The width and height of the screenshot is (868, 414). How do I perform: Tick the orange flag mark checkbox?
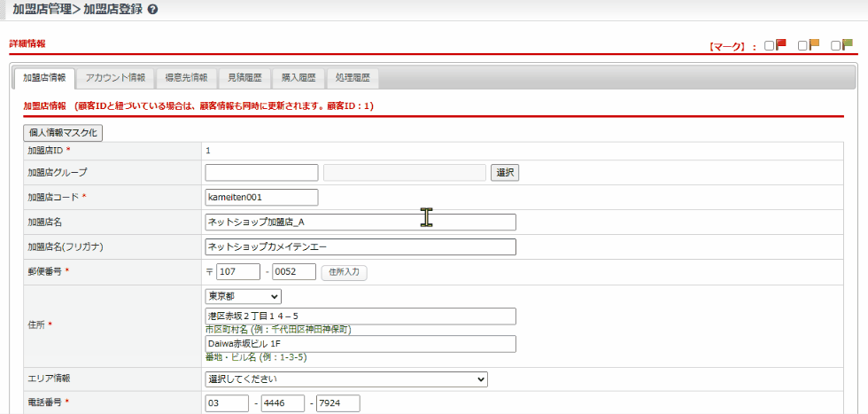(802, 47)
